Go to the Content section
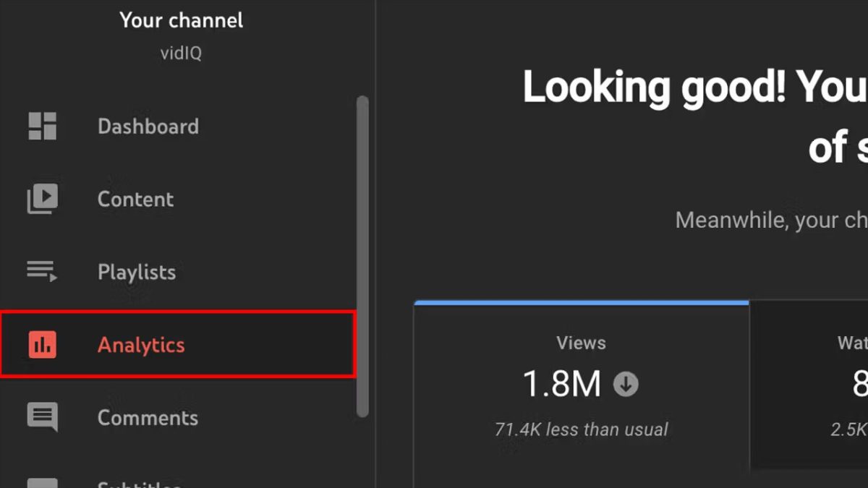Image resolution: width=868 pixels, height=488 pixels. [178, 199]
